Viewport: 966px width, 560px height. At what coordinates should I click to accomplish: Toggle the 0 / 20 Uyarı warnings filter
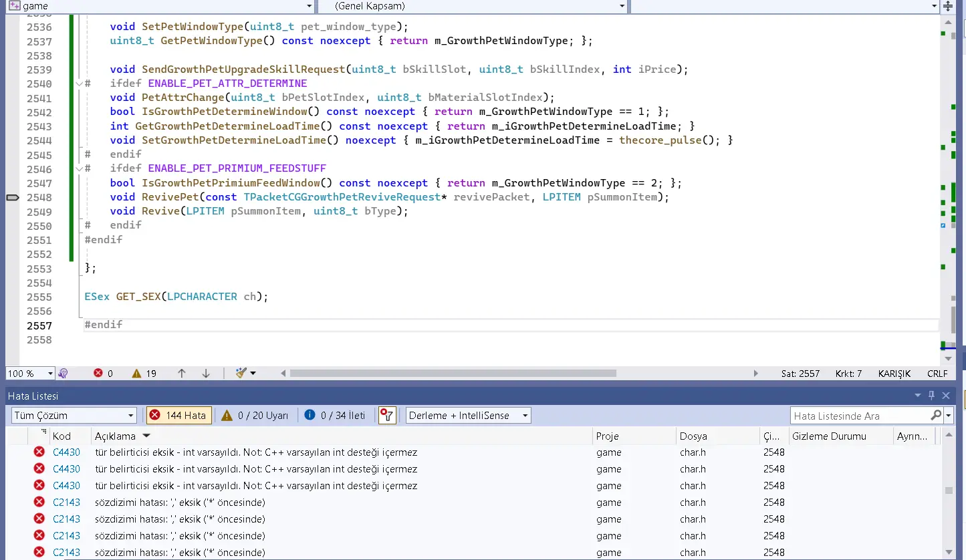point(255,416)
